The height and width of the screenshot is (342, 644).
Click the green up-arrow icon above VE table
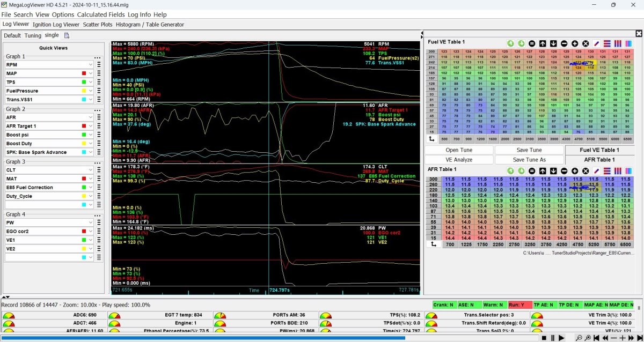click(510, 43)
